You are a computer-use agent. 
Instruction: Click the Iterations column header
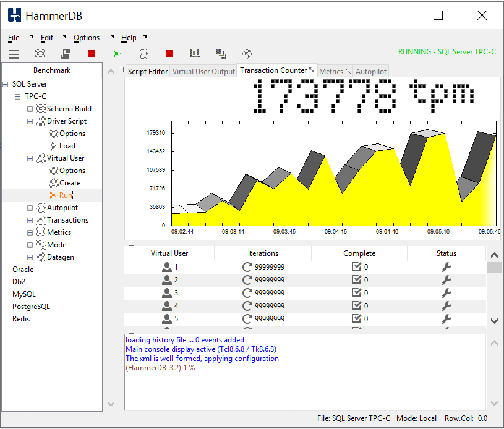[263, 253]
